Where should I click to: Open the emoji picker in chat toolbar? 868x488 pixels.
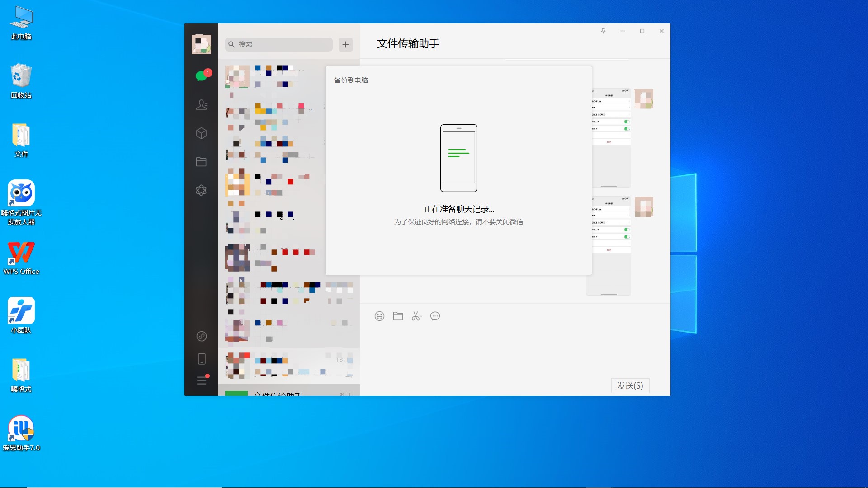click(x=379, y=316)
